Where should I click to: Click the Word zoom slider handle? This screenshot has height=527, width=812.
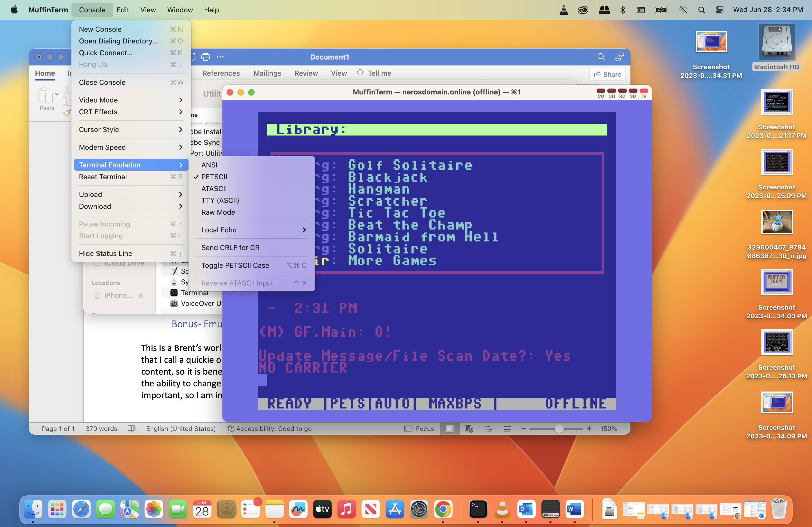point(559,429)
